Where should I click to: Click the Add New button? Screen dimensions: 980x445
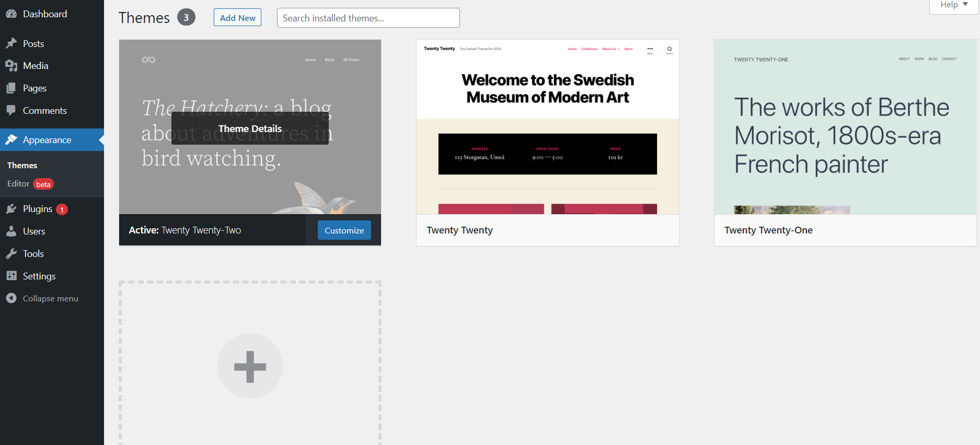237,18
